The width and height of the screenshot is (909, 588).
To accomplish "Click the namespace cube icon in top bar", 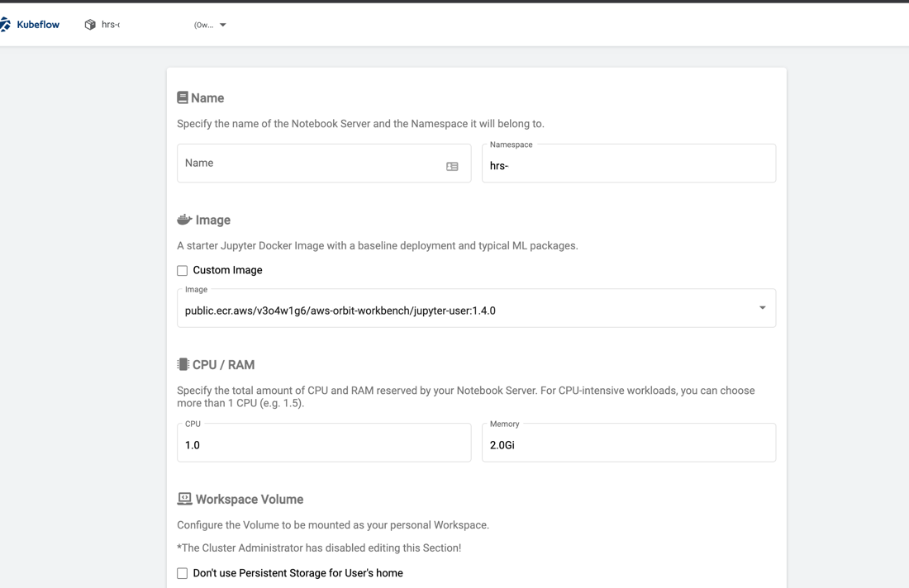I will [x=89, y=24].
